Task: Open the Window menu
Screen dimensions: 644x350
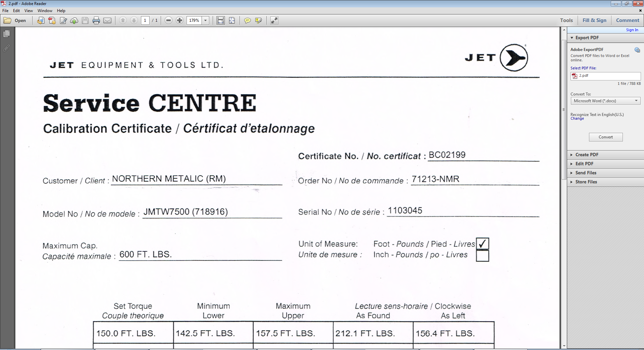Action: pyautogui.click(x=45, y=11)
